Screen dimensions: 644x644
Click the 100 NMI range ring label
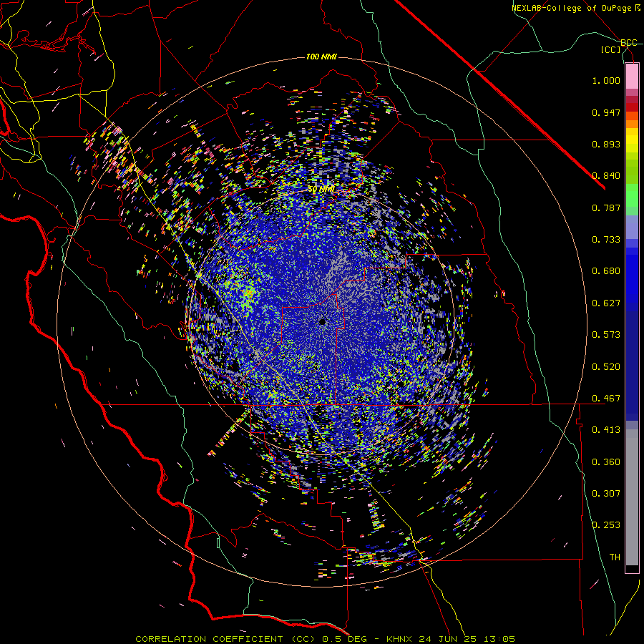(321, 57)
